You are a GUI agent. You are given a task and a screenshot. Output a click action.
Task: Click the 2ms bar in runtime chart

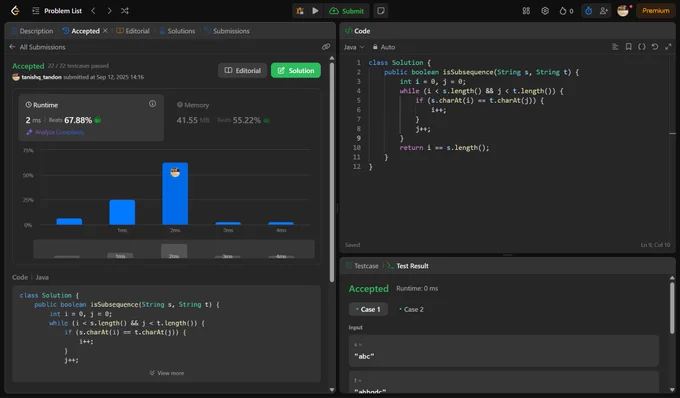(175, 194)
